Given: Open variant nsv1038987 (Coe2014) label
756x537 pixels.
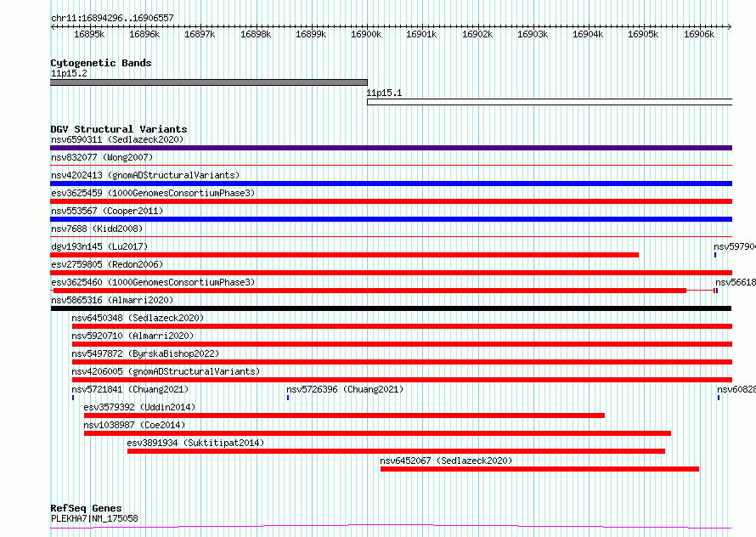Looking at the screenshot, I should (x=134, y=425).
